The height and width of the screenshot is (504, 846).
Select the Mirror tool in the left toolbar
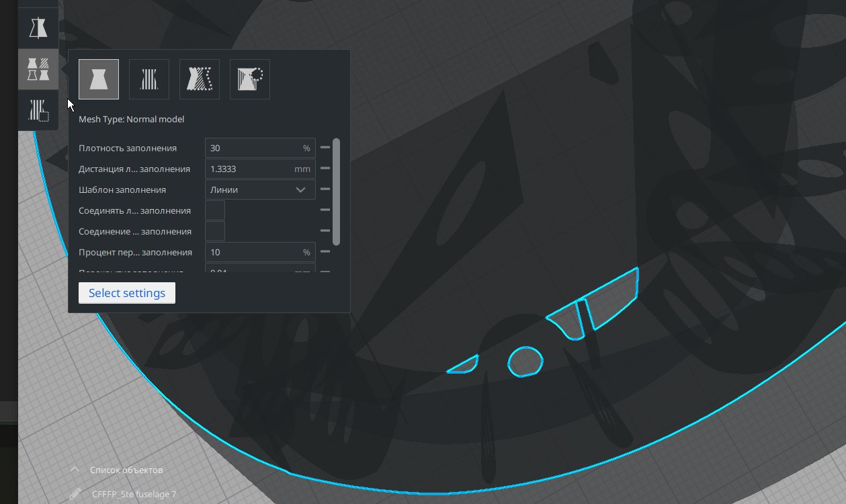coord(38,28)
